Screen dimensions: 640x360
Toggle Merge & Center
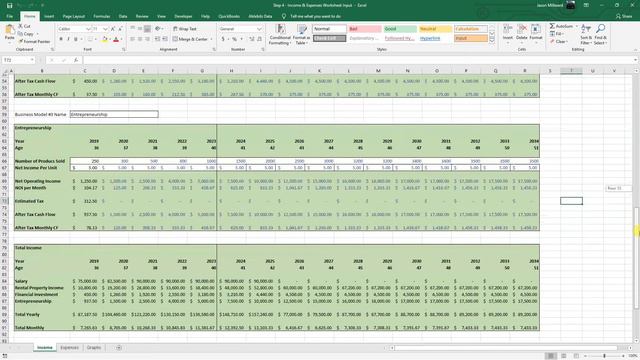point(190,39)
